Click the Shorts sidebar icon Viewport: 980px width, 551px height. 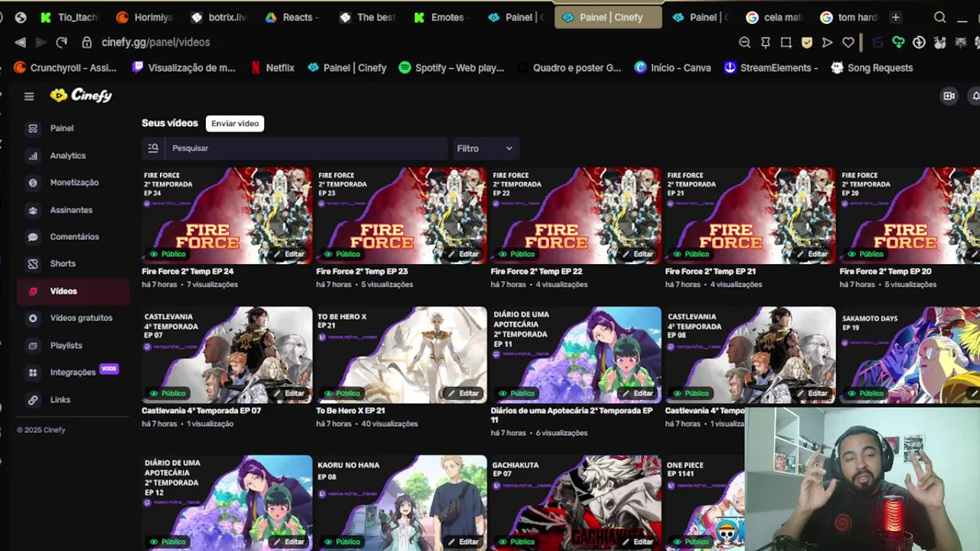point(33,264)
